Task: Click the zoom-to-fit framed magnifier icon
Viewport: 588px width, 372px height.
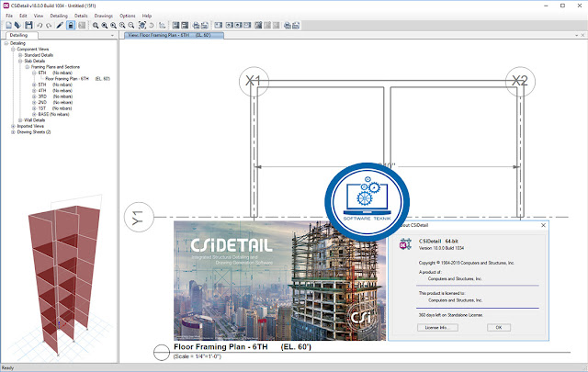Action: (x=142, y=26)
